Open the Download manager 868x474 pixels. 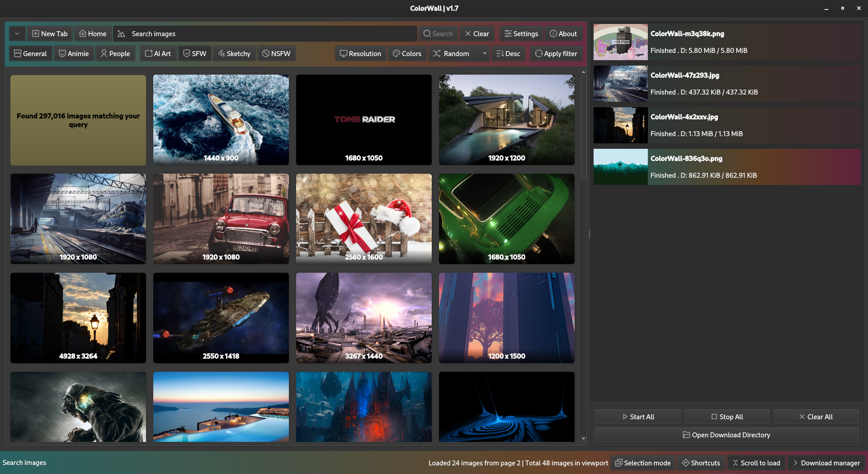[x=826, y=463]
